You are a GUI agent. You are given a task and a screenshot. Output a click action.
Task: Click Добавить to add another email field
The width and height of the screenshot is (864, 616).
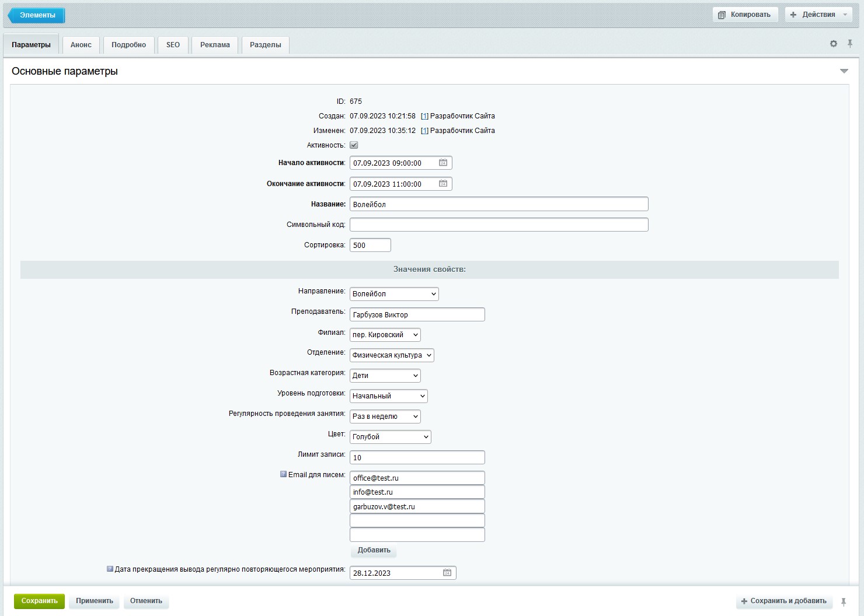pyautogui.click(x=374, y=550)
